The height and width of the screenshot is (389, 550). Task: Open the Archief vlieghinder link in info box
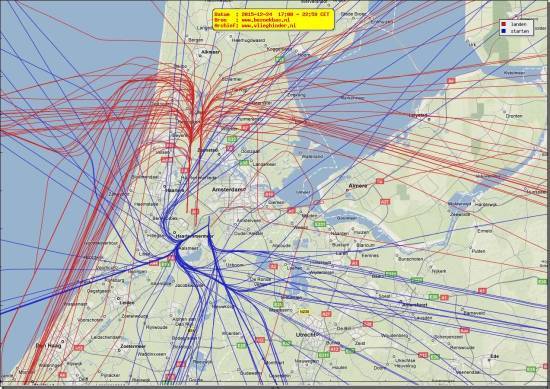point(268,26)
